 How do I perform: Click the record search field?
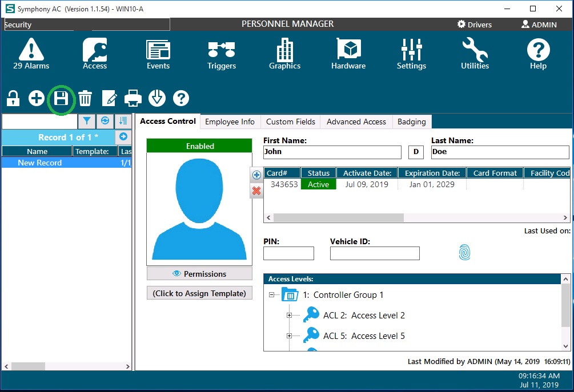tap(39, 122)
